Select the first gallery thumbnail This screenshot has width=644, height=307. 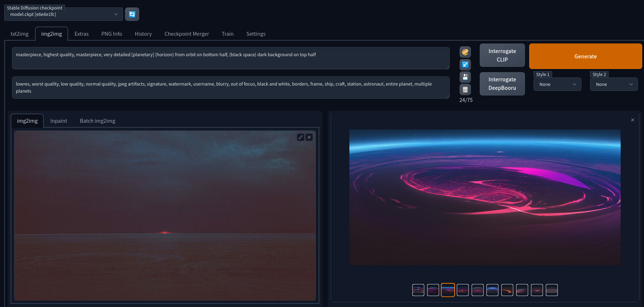[x=418, y=290]
